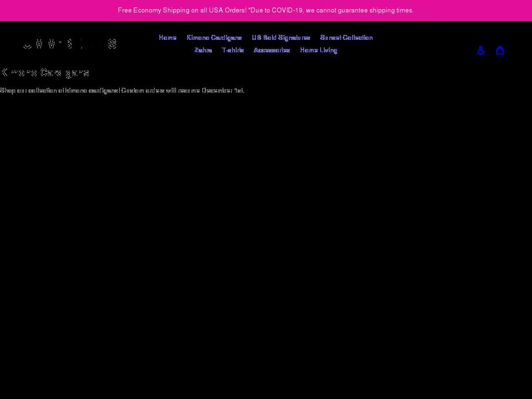Click the Kimono Cardigans page heading
This screenshot has width=532, height=399.
[x=45, y=73]
